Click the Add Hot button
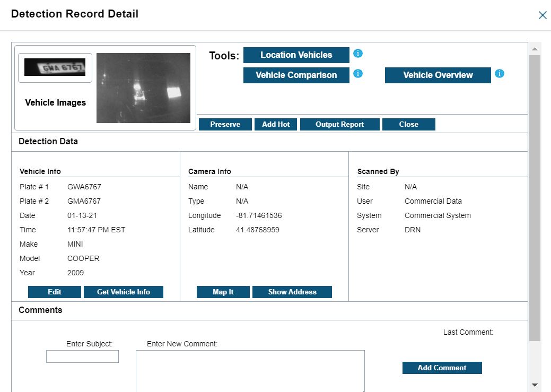This screenshot has height=392, width=551. pyautogui.click(x=276, y=124)
